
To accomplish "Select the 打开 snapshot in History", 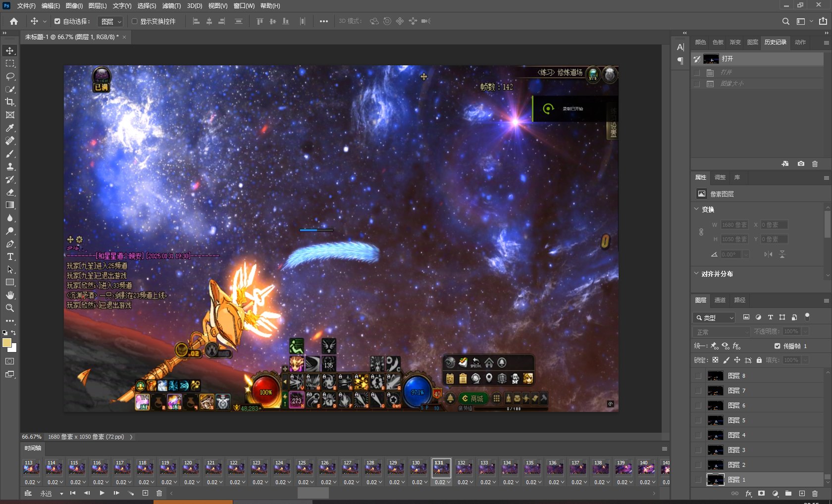I will click(x=758, y=59).
